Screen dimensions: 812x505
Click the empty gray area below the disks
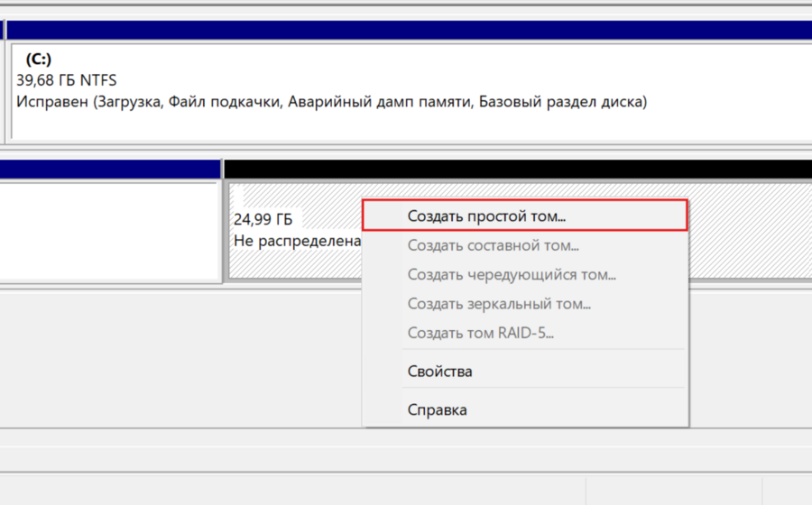[180, 361]
